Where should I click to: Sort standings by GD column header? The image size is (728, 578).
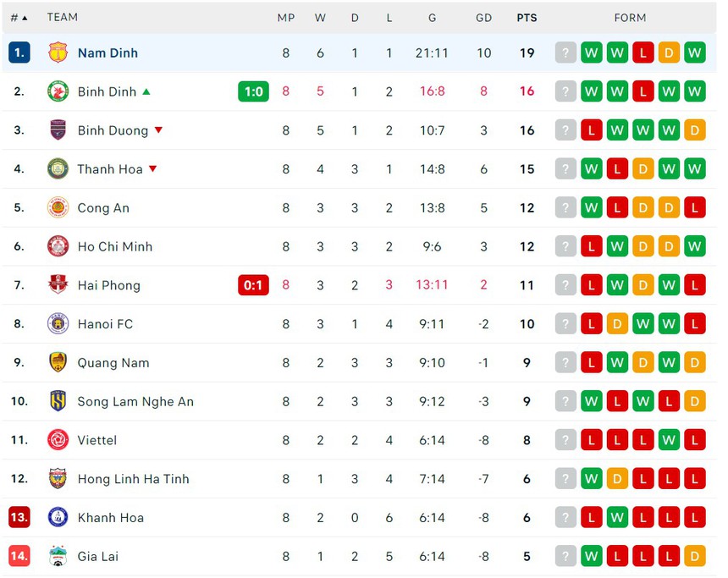pyautogui.click(x=483, y=17)
